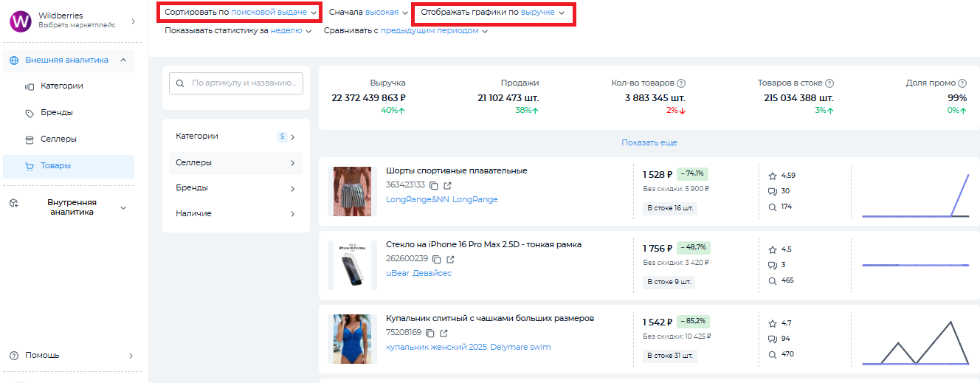Open the Категории sidebar menu item
Screen dimensions: 980x383
61,86
